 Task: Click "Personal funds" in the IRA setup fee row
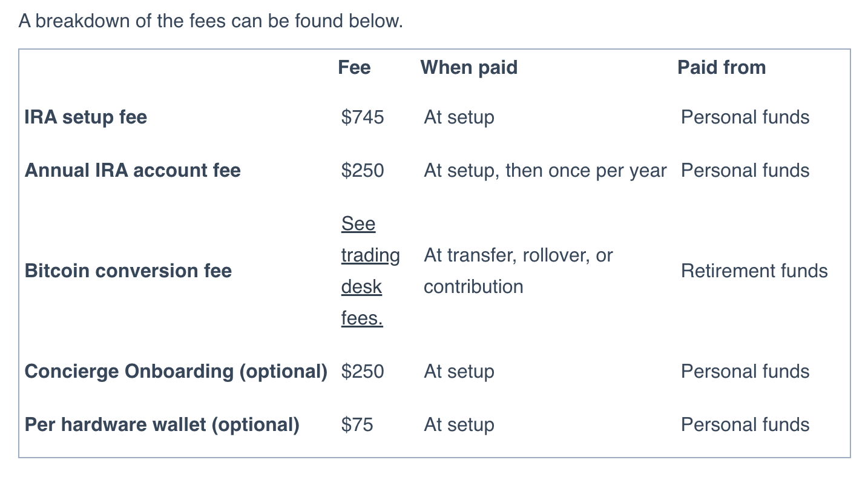pyautogui.click(x=745, y=117)
